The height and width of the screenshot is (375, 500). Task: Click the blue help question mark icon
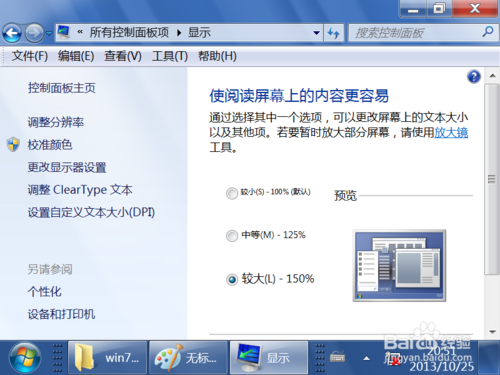pos(474,77)
